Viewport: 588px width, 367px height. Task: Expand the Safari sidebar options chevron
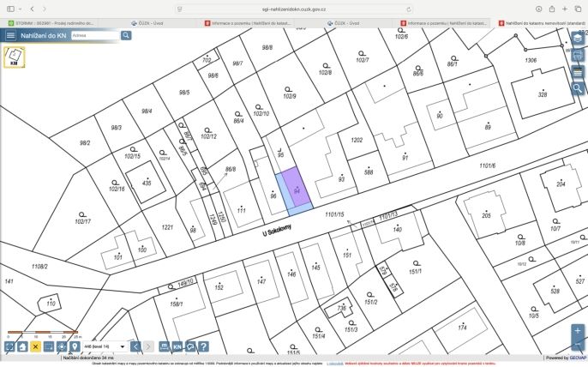point(21,9)
